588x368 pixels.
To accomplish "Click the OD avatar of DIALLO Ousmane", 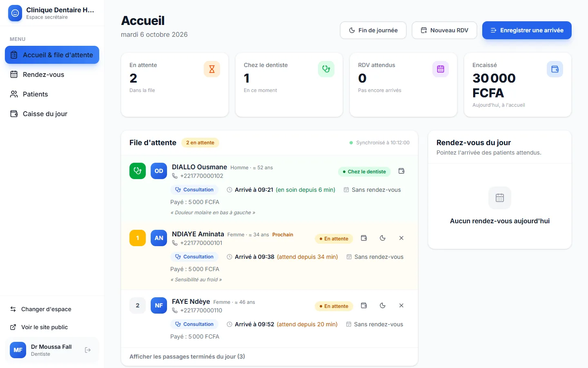I will click(159, 171).
